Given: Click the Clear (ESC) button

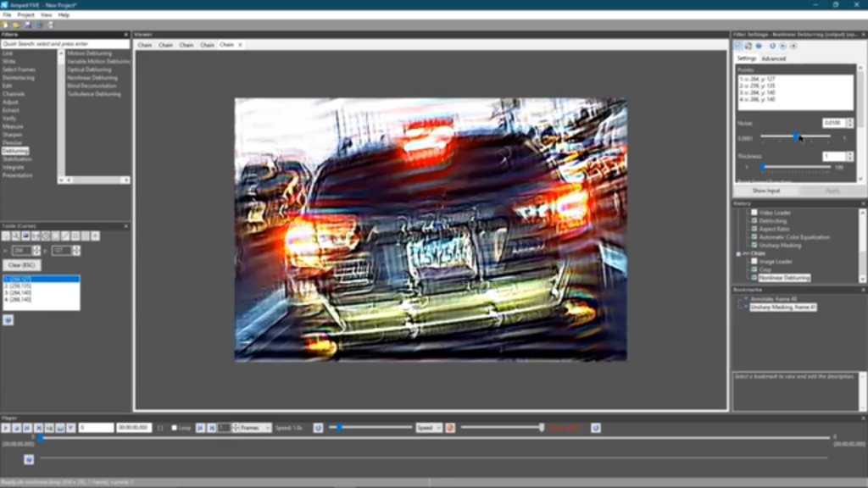Looking at the screenshot, I should (22, 265).
